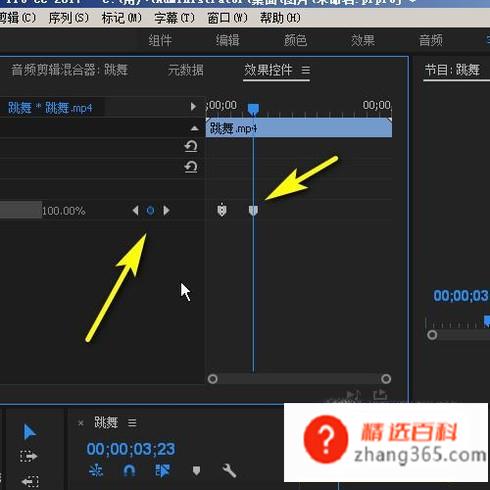Open the 窗口(W) menu
Image resolution: width=490 pixels, height=490 pixels.
click(227, 18)
